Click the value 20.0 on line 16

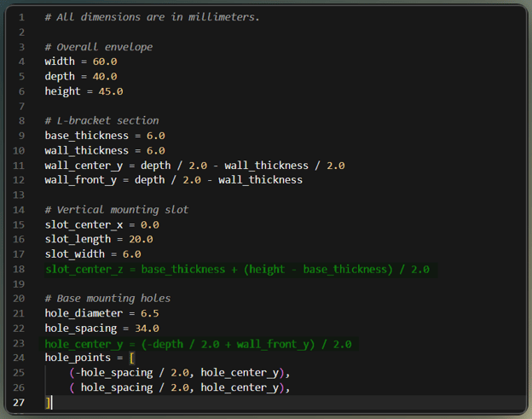tap(141, 240)
